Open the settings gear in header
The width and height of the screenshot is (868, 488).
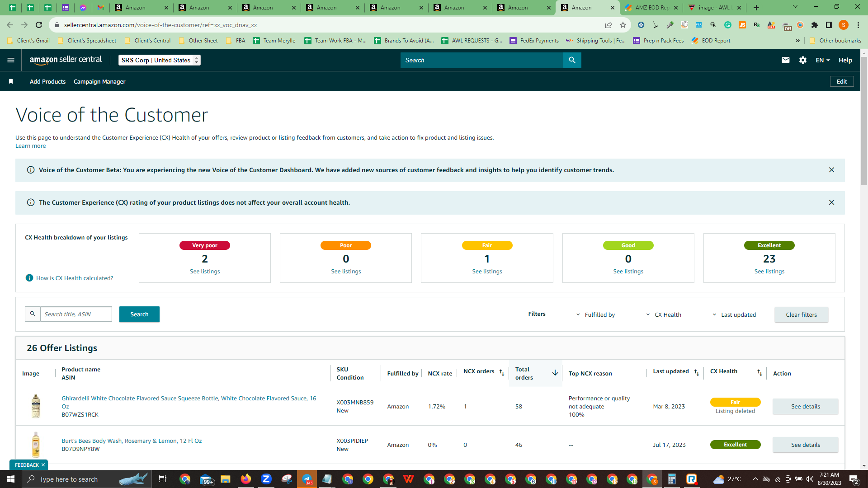[x=803, y=60]
